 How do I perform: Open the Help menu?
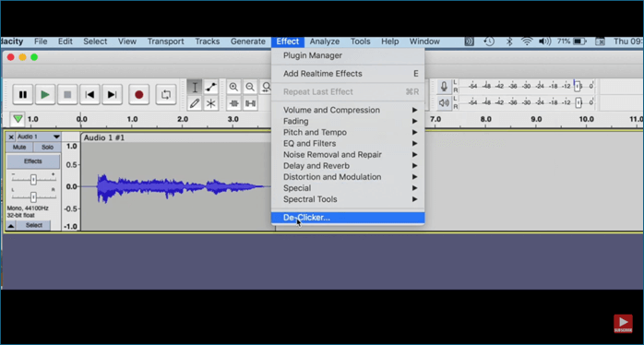tap(389, 42)
